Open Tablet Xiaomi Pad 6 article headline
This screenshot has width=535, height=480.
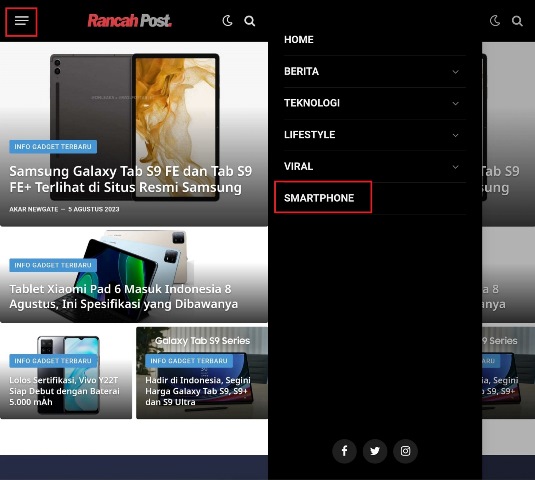(x=124, y=296)
